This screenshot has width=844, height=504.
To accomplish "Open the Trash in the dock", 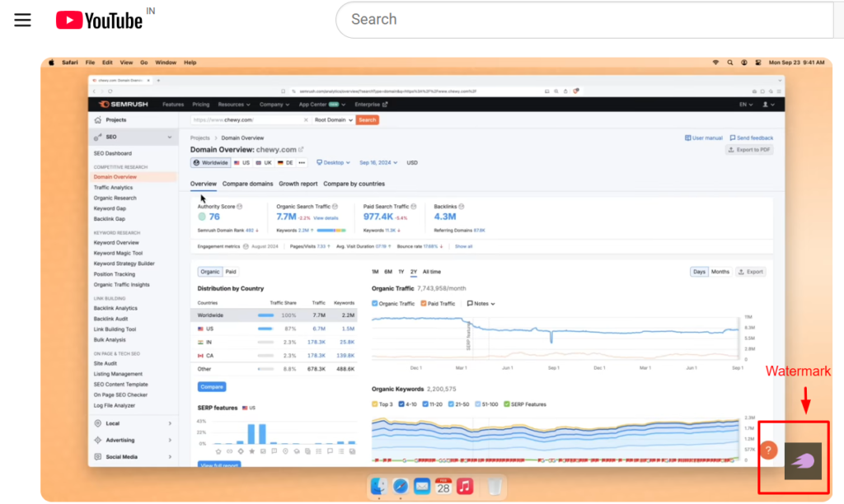I will coord(495,487).
